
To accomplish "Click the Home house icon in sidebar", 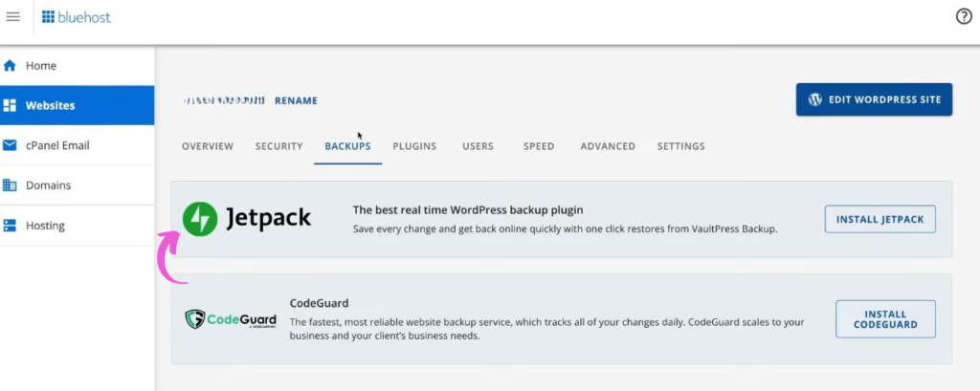I will 10,66.
